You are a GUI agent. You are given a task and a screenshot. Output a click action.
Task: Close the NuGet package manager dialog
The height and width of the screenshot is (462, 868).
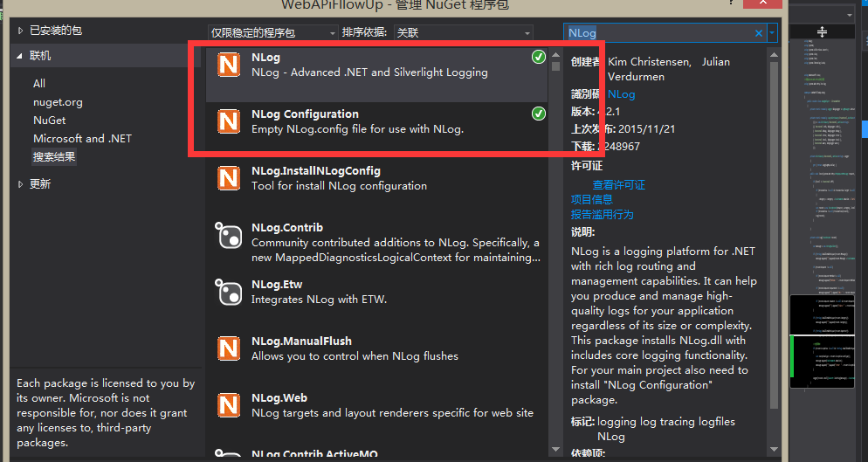pyautogui.click(x=763, y=3)
